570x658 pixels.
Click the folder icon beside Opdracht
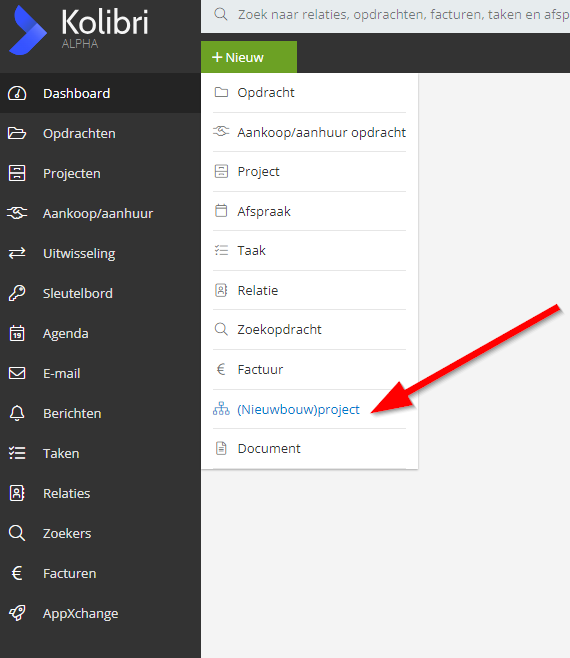click(221, 92)
